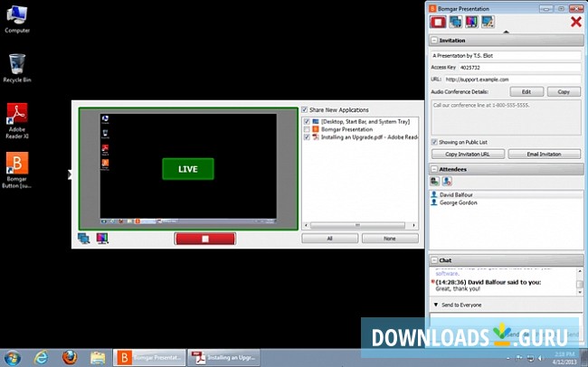Click the Copy audio conference button

coord(564,92)
